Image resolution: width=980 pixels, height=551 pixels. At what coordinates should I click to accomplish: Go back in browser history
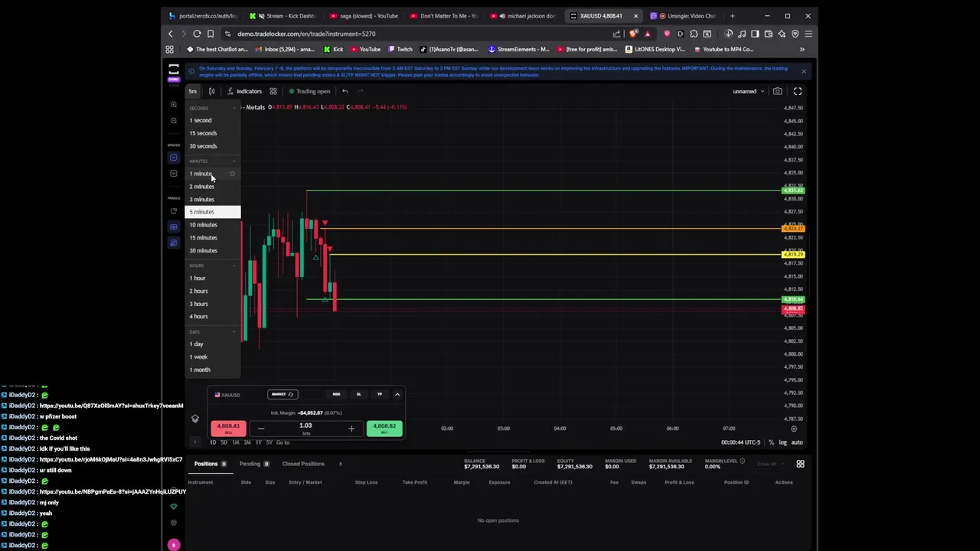click(171, 34)
